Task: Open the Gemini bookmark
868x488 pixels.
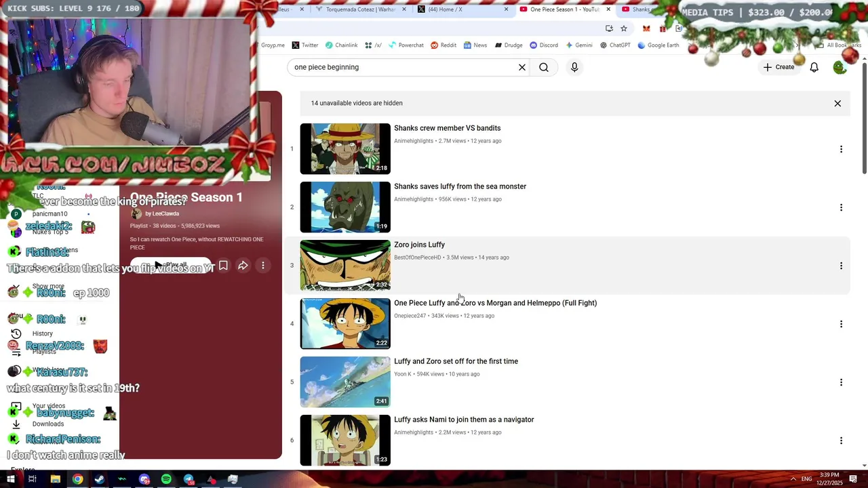Action: coord(578,45)
